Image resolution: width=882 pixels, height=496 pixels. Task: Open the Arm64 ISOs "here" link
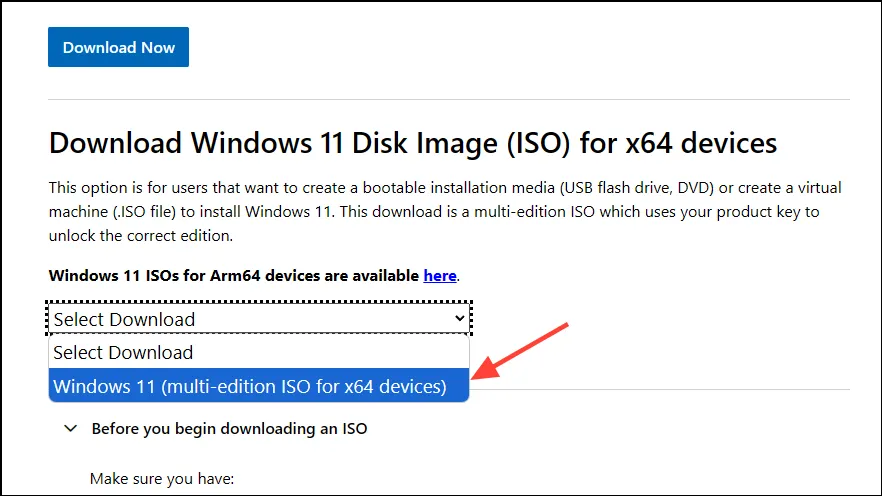[x=440, y=276]
